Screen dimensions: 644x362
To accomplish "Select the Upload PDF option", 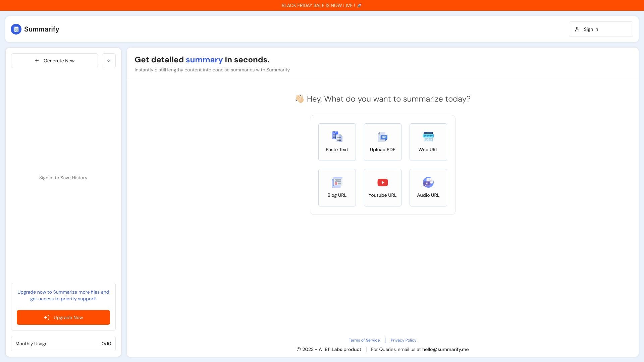I will tap(382, 142).
